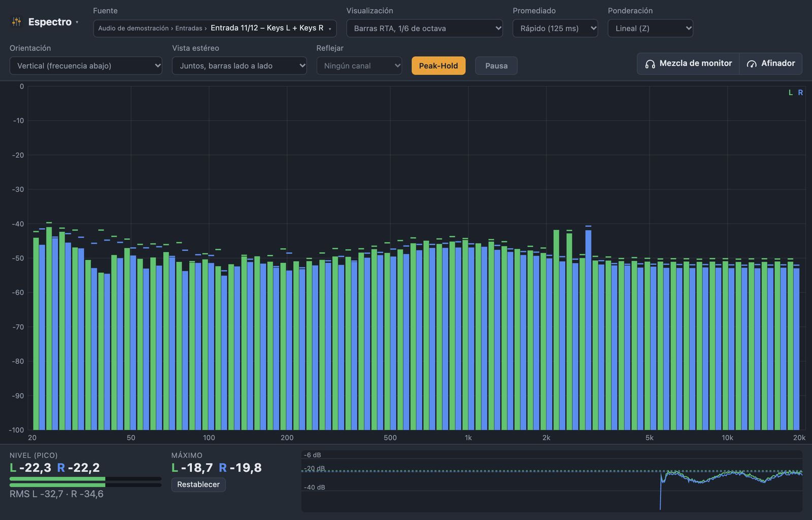Click the NIVEL (PICO) L -22,3 value
The width and height of the screenshot is (812, 520).
30,468
